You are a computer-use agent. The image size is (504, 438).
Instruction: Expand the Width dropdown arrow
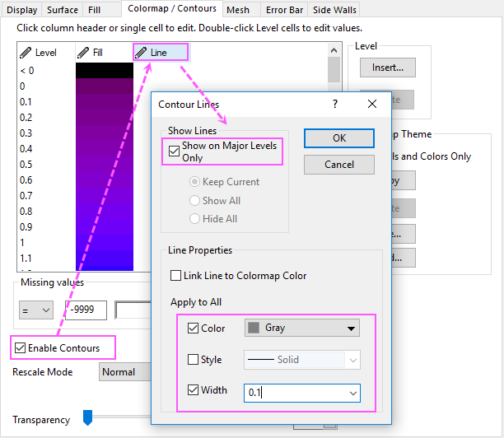(353, 394)
